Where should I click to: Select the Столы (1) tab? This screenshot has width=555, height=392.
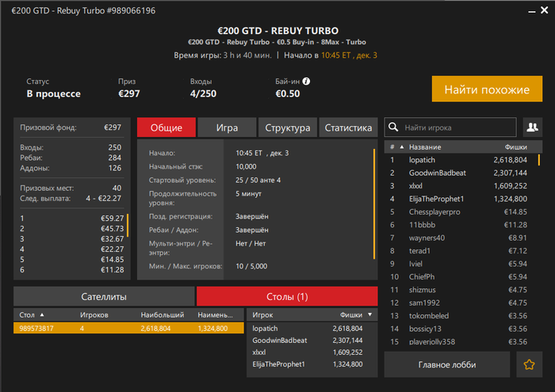pos(287,296)
